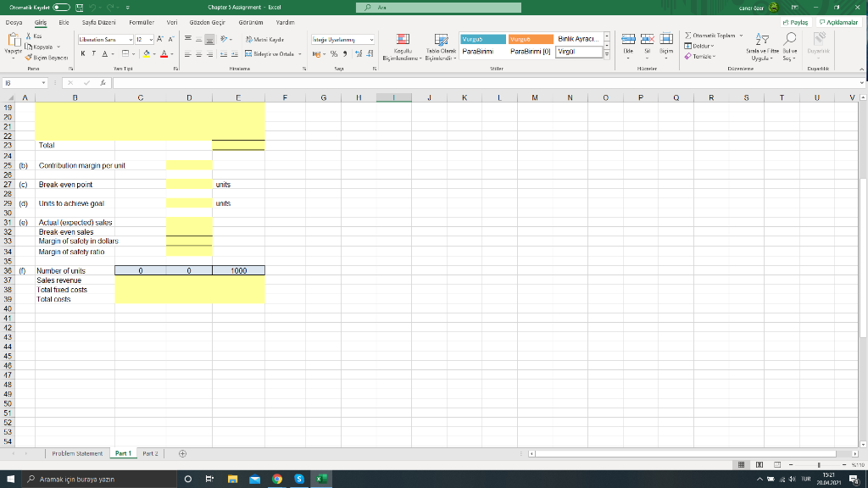Switch to Page Layout view in status bar

(x=759, y=465)
